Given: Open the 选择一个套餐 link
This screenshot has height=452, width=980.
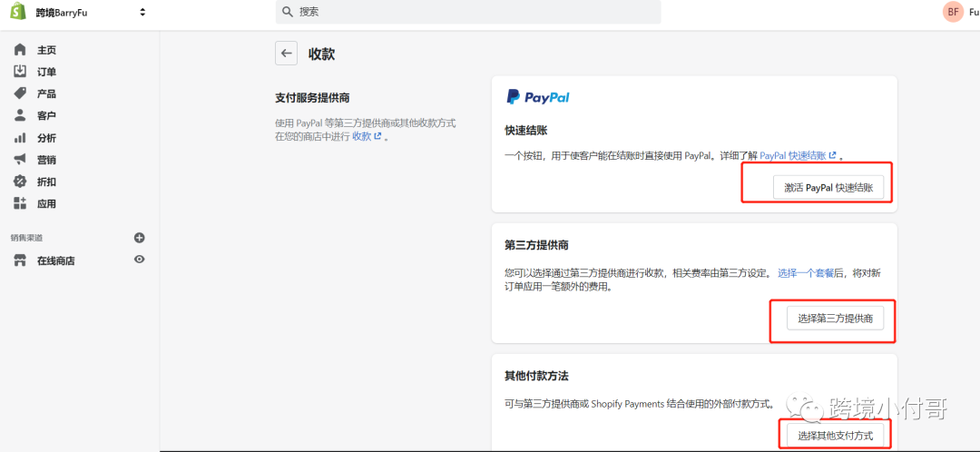Looking at the screenshot, I should [x=806, y=273].
